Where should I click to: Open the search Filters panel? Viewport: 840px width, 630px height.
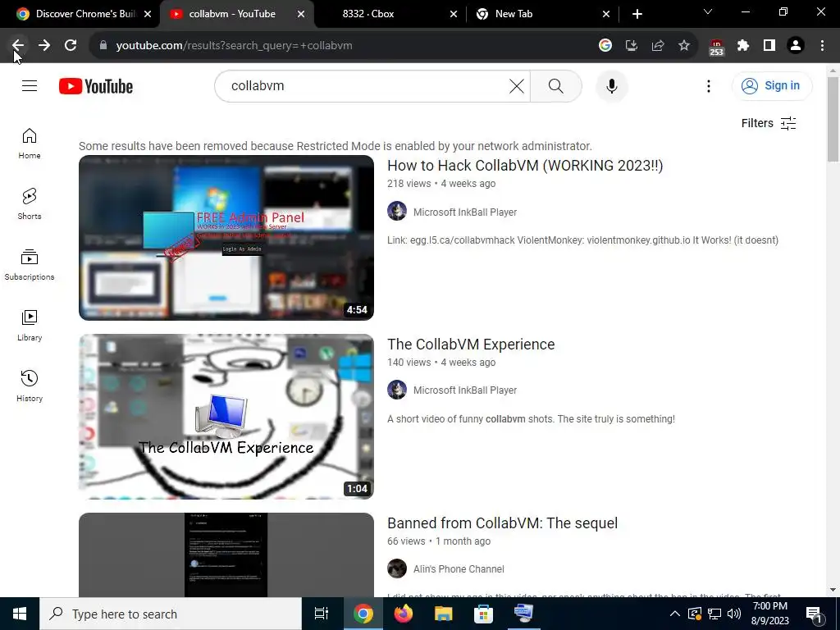pyautogui.click(x=769, y=123)
